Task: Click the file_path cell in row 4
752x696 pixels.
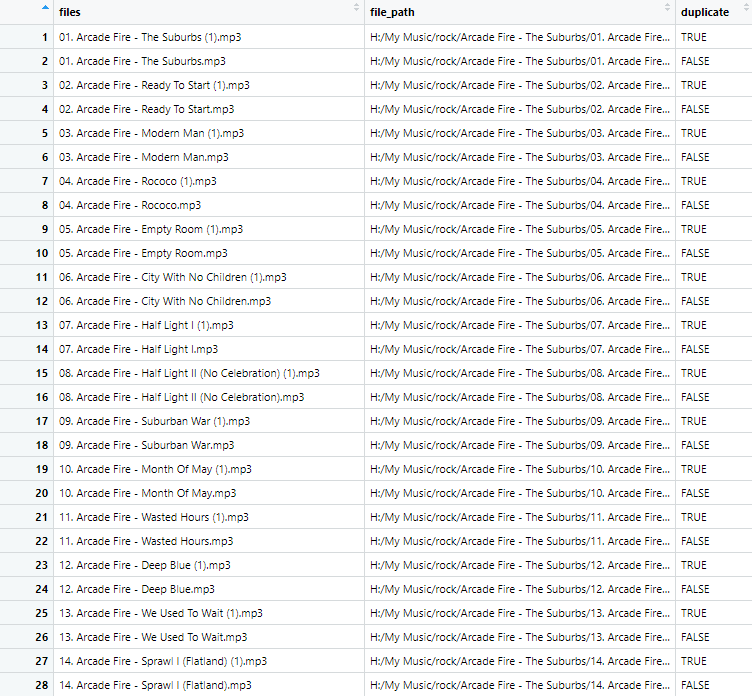Action: pyautogui.click(x=519, y=109)
